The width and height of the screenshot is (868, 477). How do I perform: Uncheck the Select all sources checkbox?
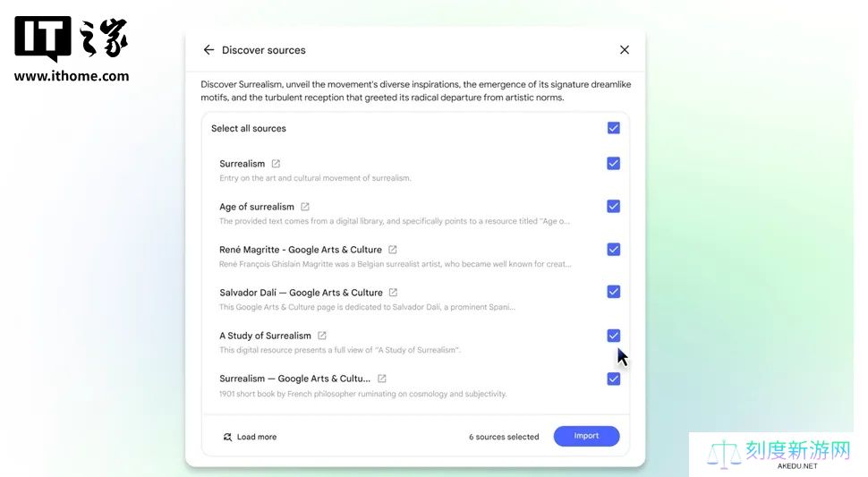[x=613, y=128]
